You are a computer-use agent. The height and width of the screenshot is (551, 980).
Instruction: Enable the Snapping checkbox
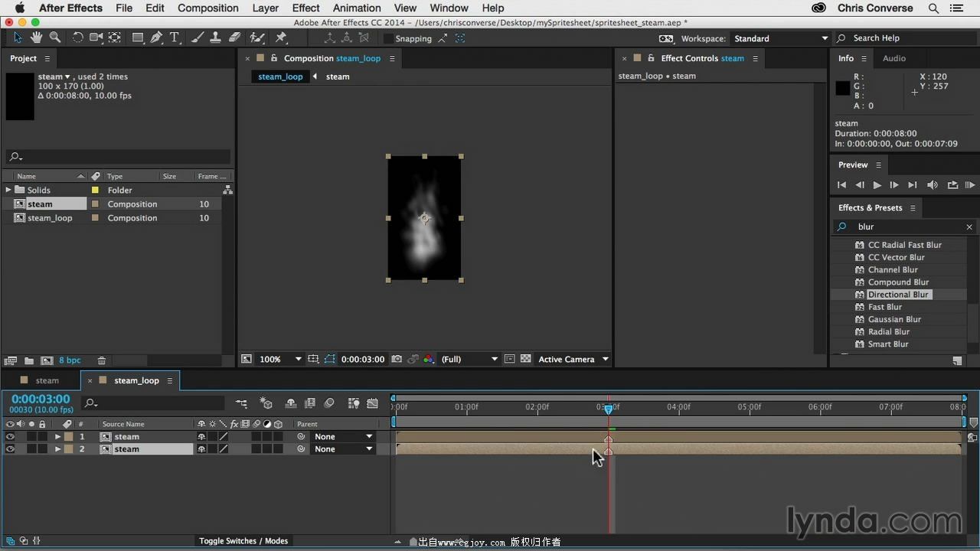tap(388, 38)
